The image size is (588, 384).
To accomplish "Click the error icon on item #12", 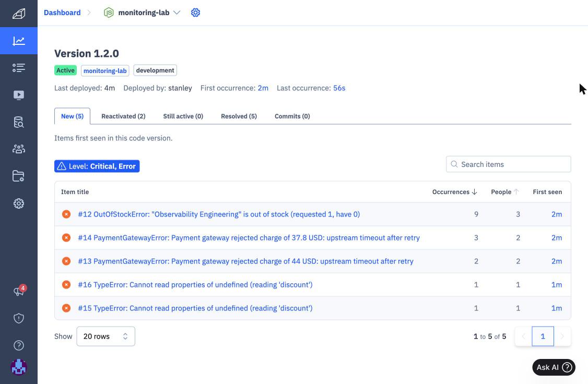I will pos(66,214).
